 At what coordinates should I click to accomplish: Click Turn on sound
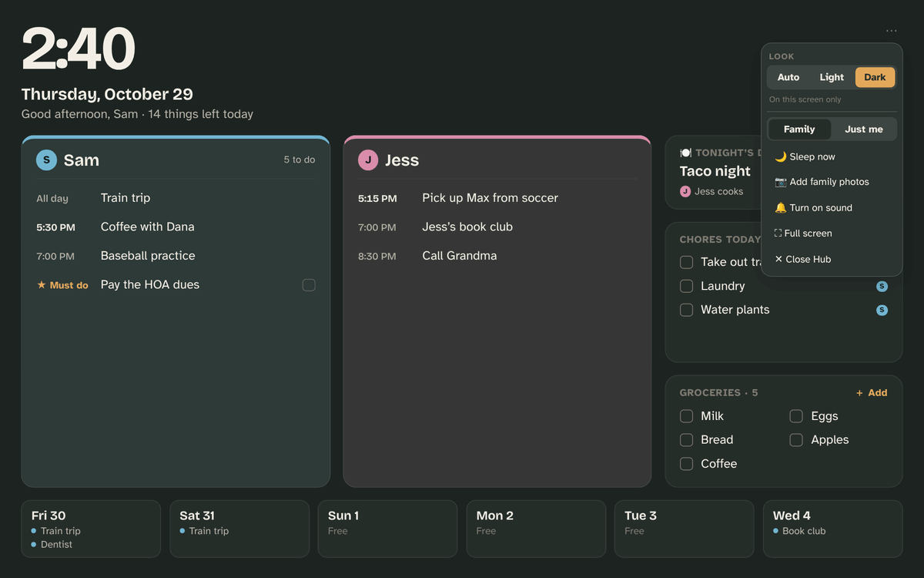[x=832, y=208]
